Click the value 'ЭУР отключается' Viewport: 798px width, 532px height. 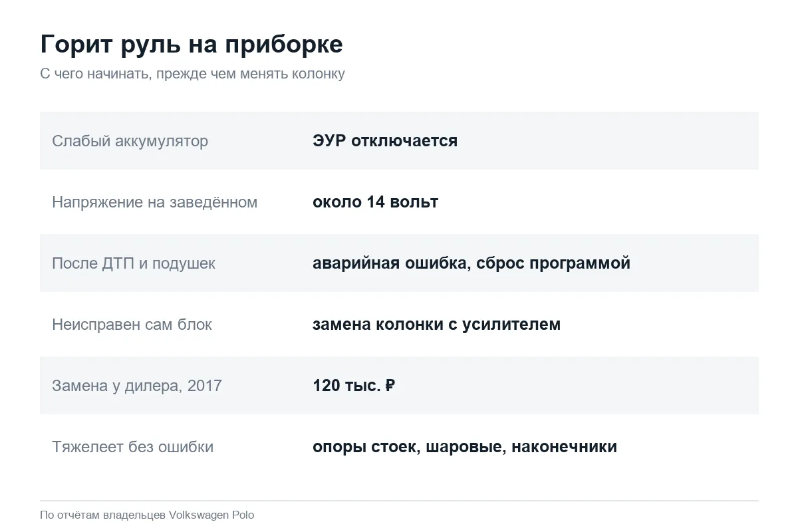pyautogui.click(x=385, y=141)
